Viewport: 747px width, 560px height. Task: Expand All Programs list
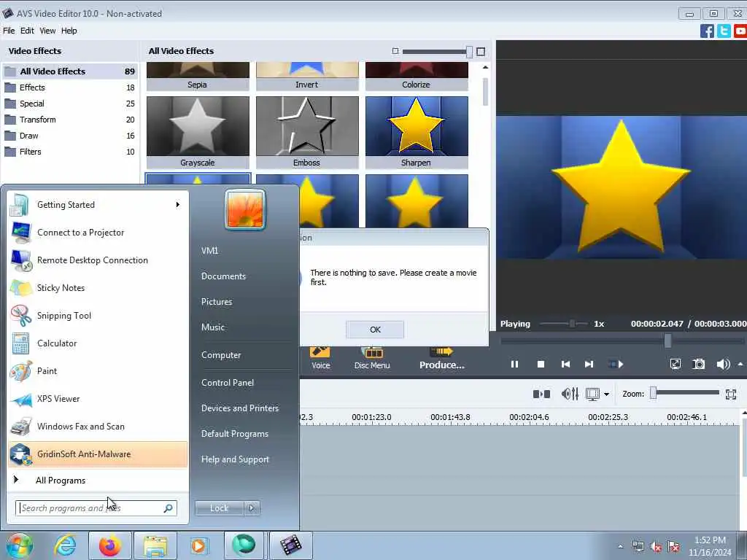[98, 481]
